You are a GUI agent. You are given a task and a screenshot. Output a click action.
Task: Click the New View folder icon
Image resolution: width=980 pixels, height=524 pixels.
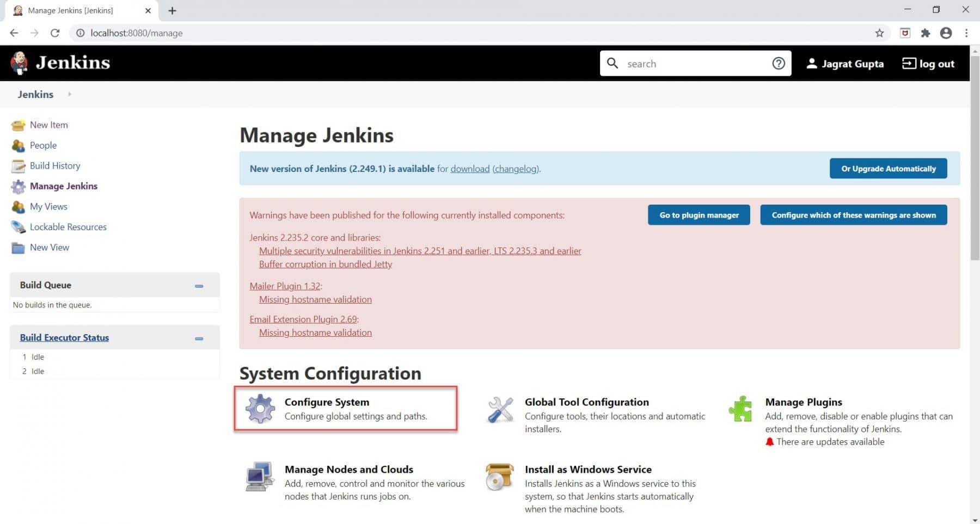click(x=18, y=248)
